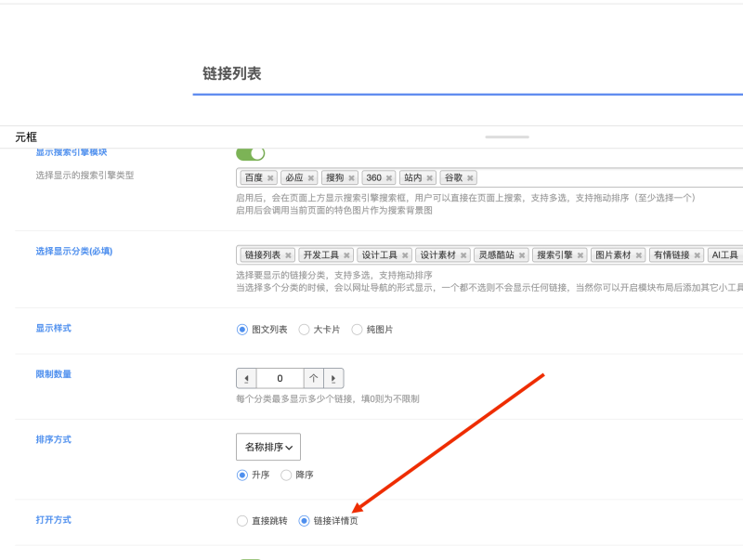The image size is (743, 560).
Task: Click the 显示样式 setting label
Action: 54,329
